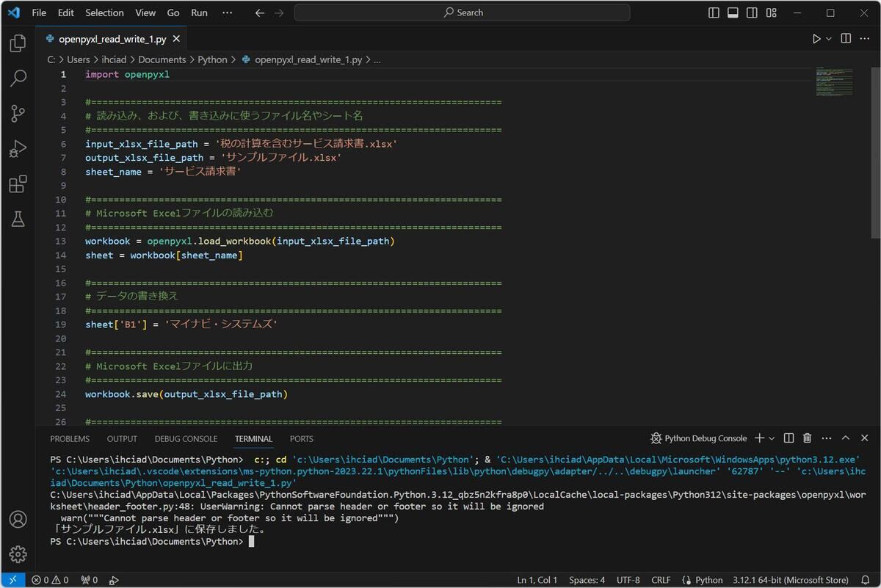The image size is (881, 588).
Task: Close the bottom panel
Action: [865, 438]
